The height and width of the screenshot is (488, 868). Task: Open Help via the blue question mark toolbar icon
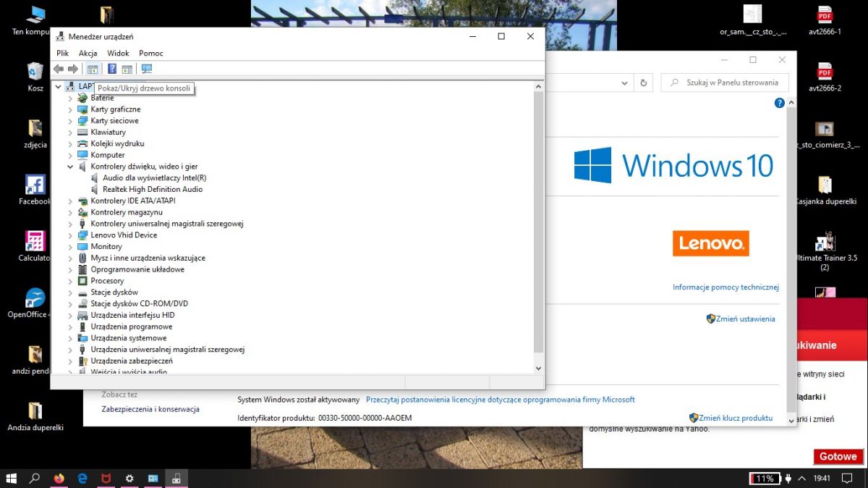(112, 69)
